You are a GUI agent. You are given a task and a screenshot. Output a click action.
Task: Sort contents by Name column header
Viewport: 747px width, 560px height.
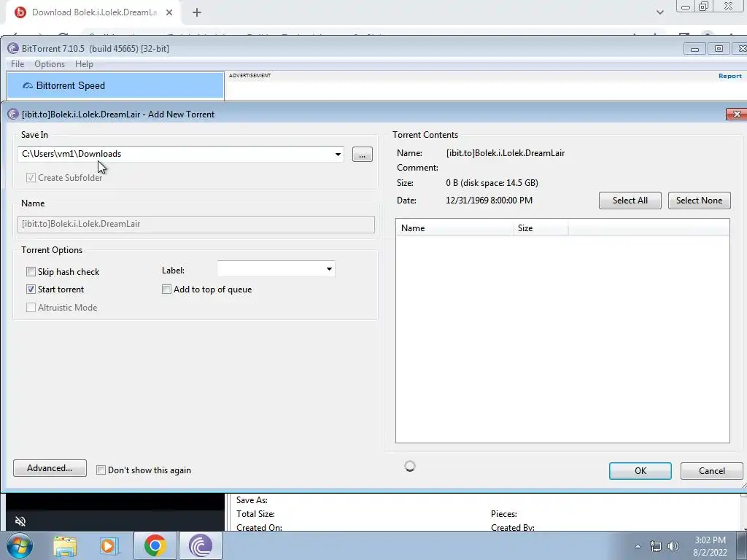(454, 228)
